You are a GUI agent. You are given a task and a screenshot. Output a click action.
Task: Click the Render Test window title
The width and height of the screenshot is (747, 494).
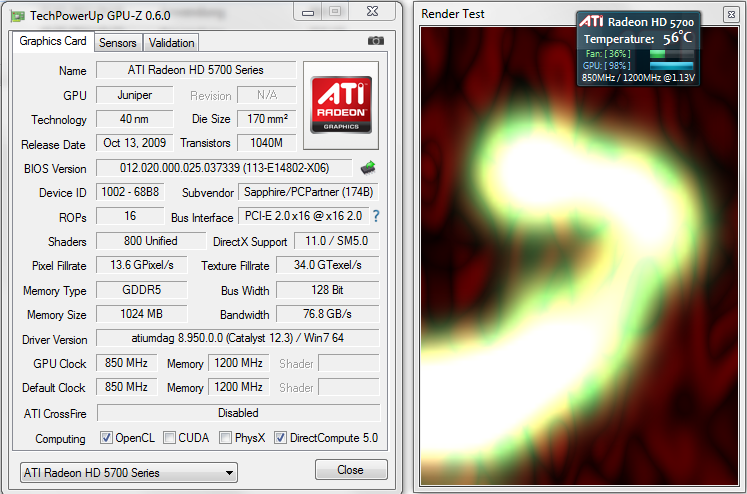pos(453,14)
